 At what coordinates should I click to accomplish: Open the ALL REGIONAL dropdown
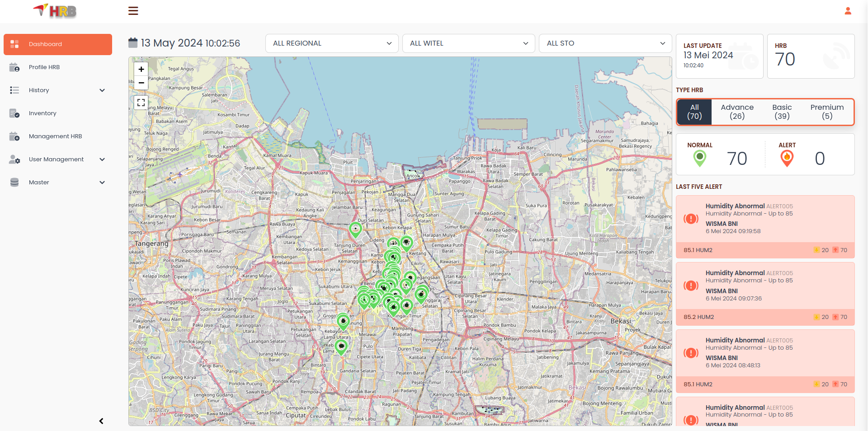click(332, 43)
